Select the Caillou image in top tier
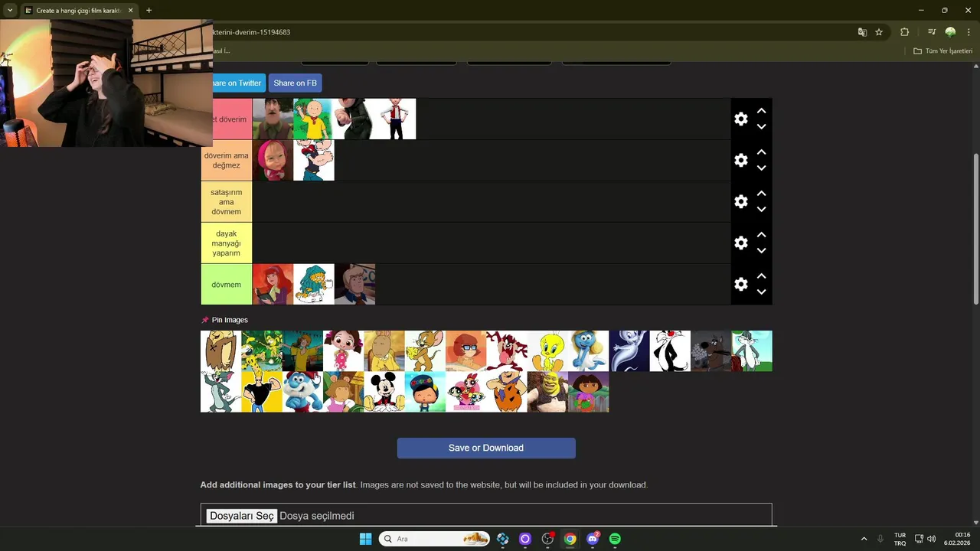 click(313, 119)
